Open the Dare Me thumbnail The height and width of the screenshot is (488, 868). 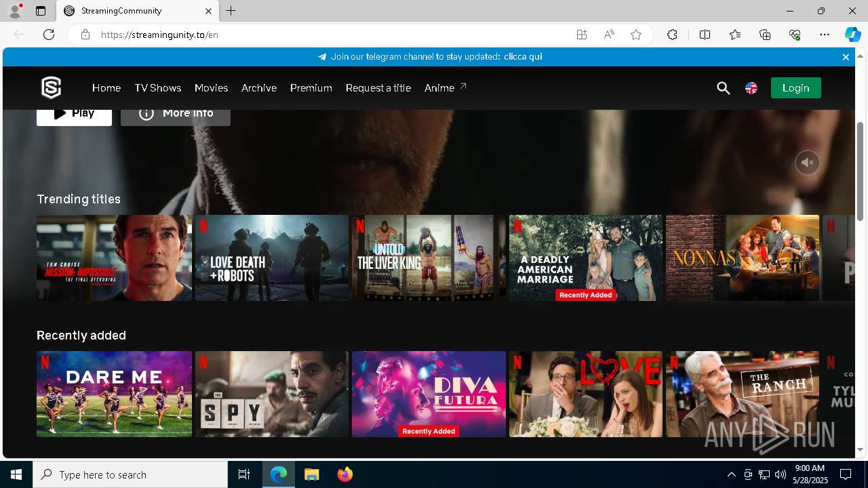(114, 394)
